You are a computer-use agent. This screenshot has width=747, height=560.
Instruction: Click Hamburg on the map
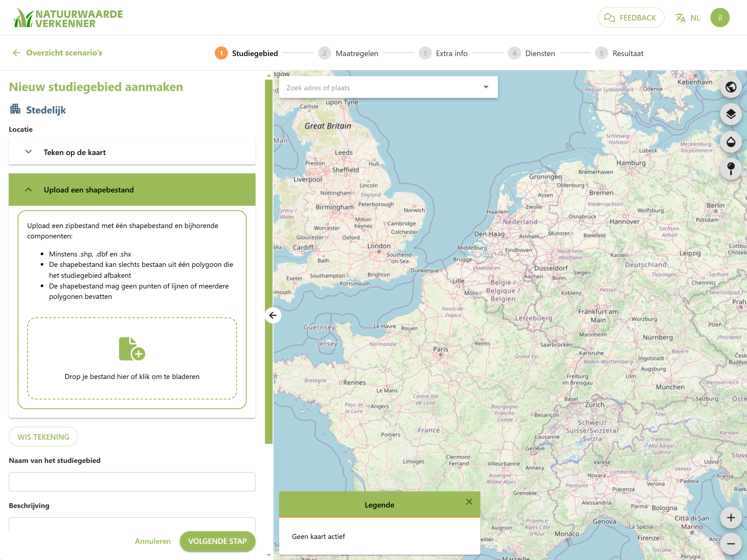(x=631, y=163)
